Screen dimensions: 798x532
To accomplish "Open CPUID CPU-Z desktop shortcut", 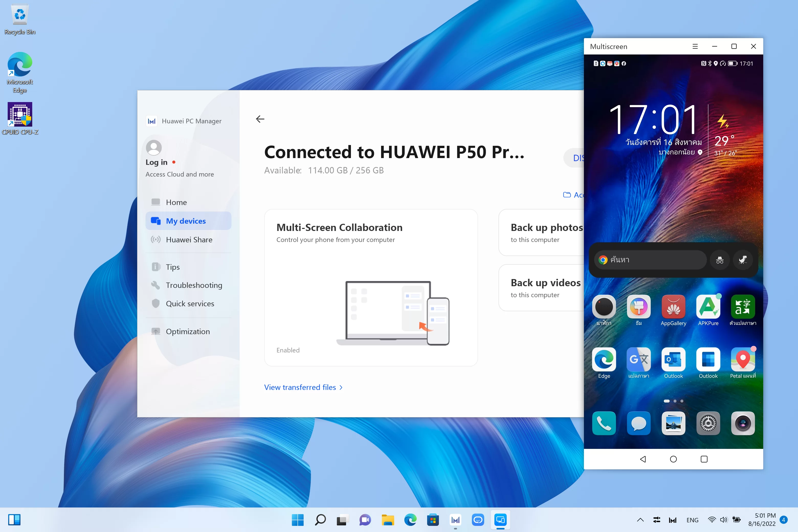I will tap(20, 118).
